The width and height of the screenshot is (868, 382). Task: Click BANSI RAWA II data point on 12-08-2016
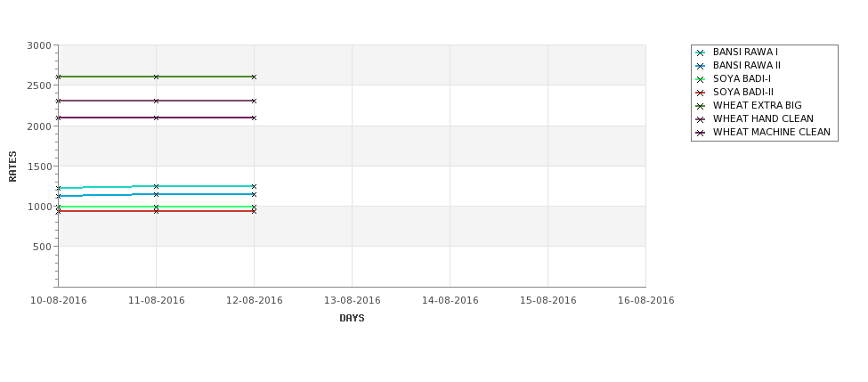pyautogui.click(x=254, y=195)
